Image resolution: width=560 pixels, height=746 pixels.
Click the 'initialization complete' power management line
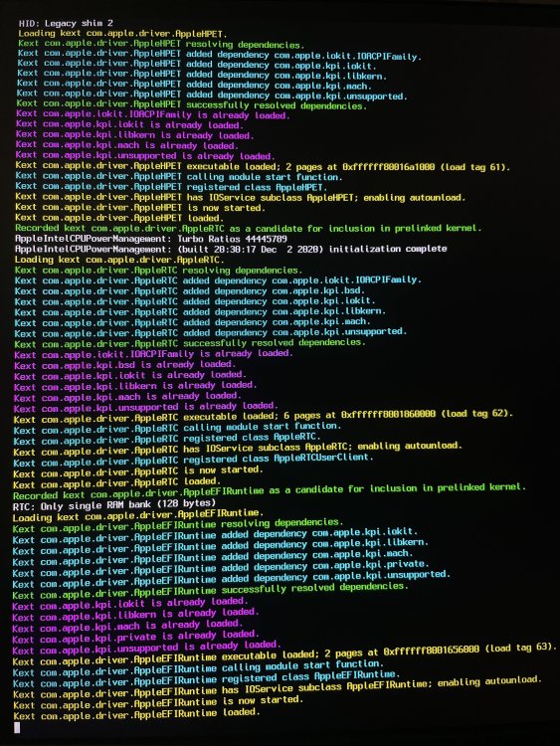231,249
